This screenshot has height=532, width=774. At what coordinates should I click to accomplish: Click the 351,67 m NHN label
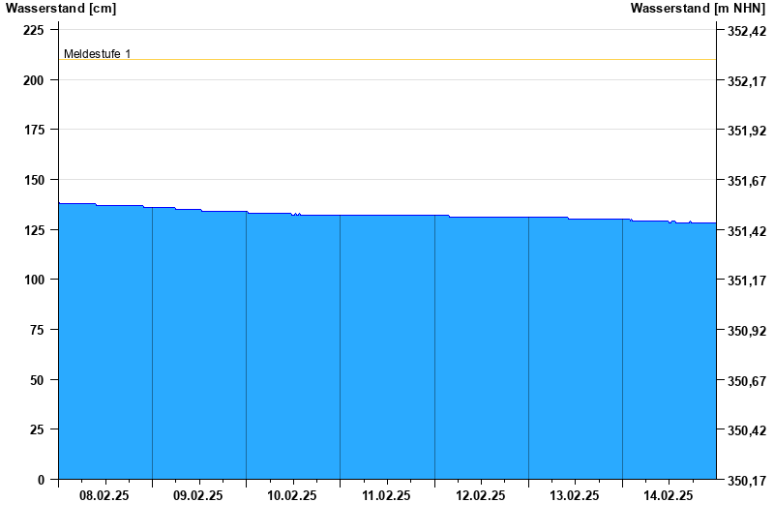tap(747, 181)
